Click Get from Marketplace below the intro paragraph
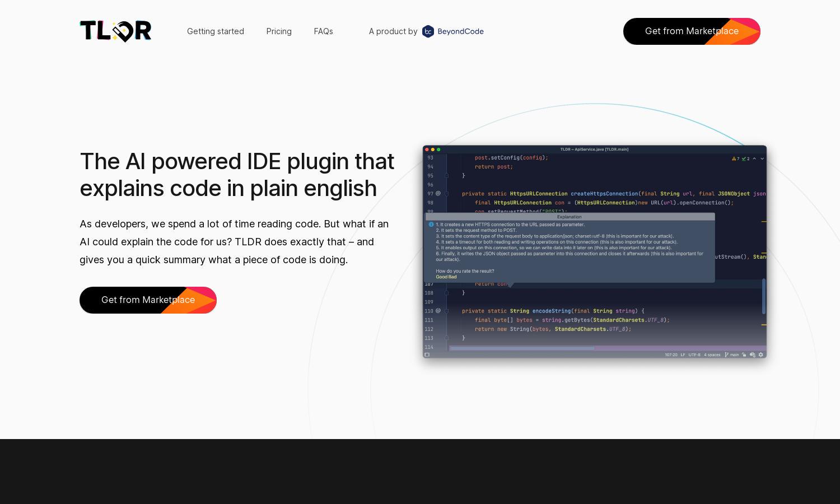Image resolution: width=840 pixels, height=504 pixels. click(x=148, y=300)
